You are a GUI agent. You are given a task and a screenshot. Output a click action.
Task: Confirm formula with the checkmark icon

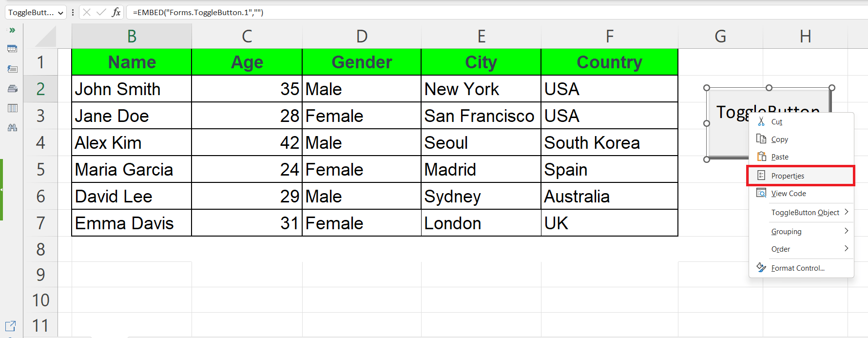(100, 12)
